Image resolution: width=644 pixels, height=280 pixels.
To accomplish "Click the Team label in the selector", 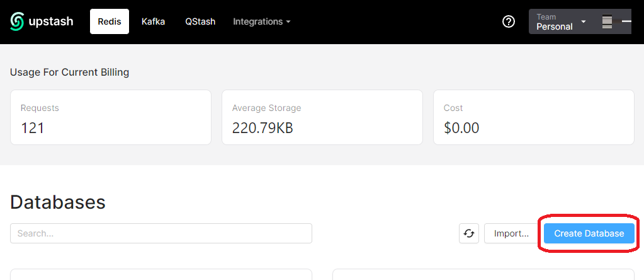I will coord(546,17).
